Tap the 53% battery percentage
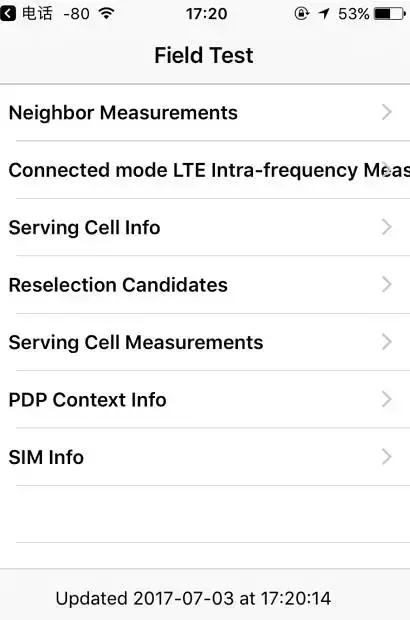 353,14
